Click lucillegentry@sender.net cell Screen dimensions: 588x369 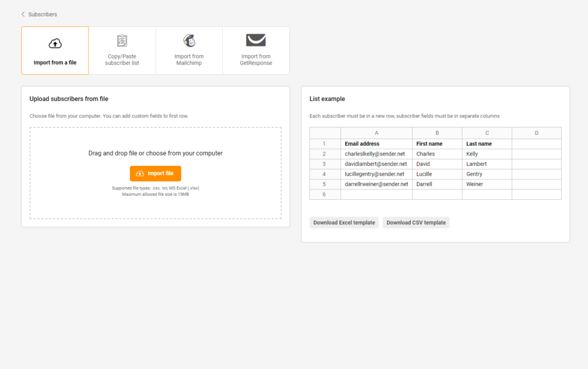pyautogui.click(x=377, y=174)
